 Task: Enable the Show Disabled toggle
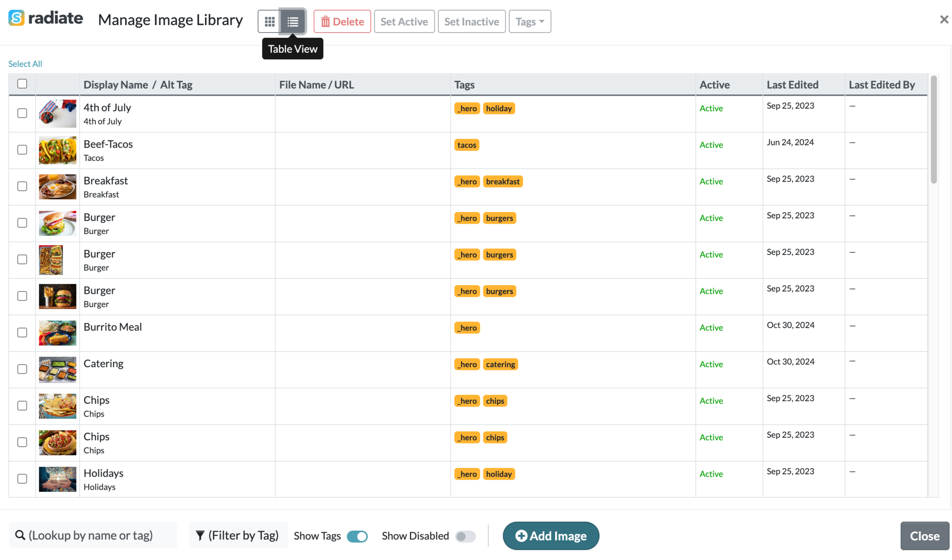[x=465, y=536]
